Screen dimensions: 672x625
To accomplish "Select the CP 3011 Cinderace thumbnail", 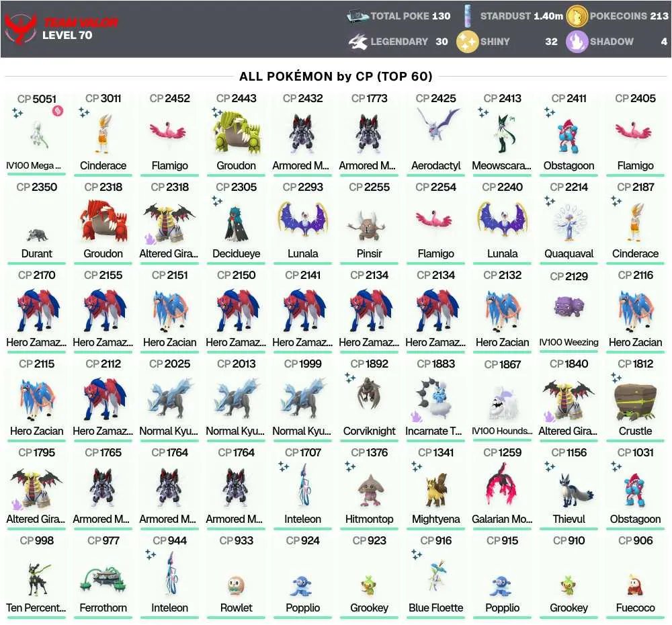I will tap(103, 134).
